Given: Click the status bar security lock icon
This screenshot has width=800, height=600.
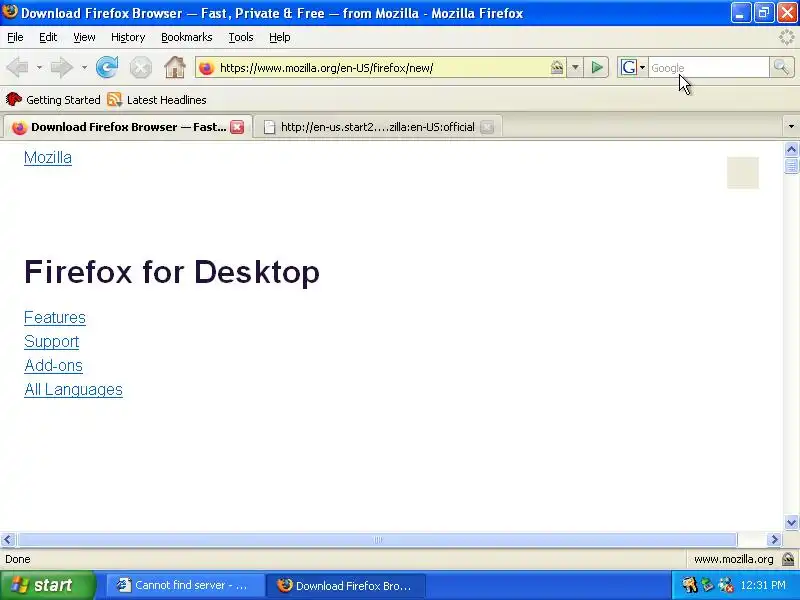Looking at the screenshot, I should 788,559.
